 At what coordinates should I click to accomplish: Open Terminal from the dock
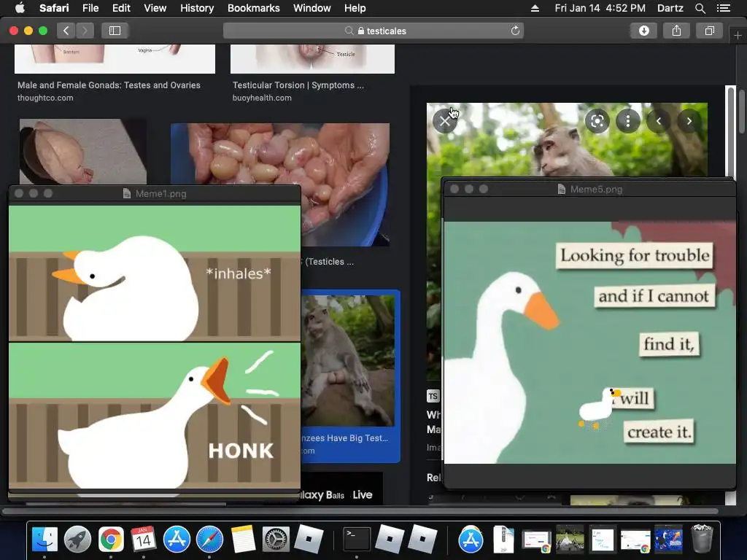pos(357,540)
